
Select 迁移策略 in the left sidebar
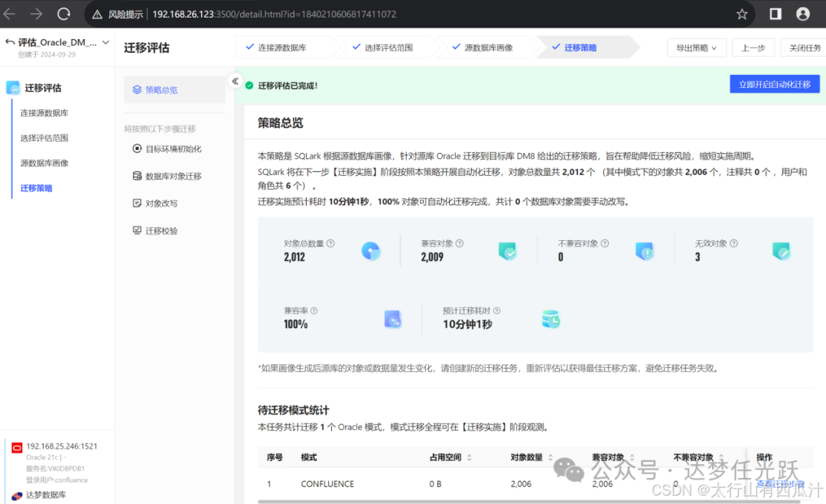(37, 188)
